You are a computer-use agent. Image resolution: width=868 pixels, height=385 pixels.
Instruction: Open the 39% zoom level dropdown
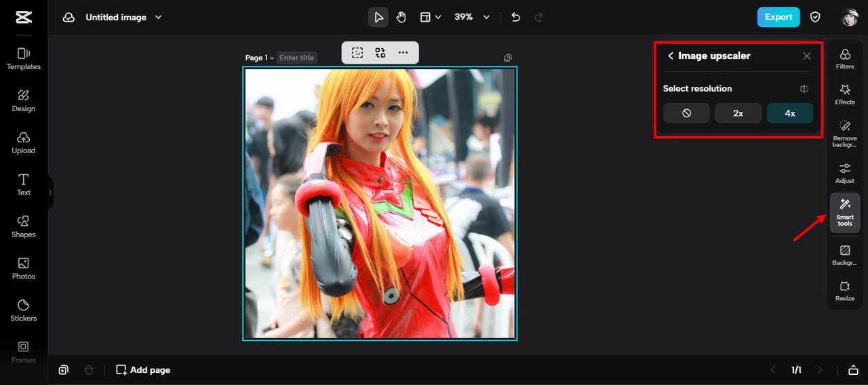(x=472, y=17)
